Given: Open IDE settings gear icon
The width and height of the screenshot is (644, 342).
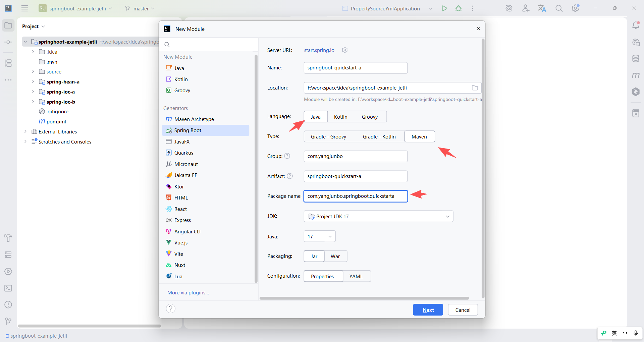Looking at the screenshot, I should pyautogui.click(x=576, y=8).
